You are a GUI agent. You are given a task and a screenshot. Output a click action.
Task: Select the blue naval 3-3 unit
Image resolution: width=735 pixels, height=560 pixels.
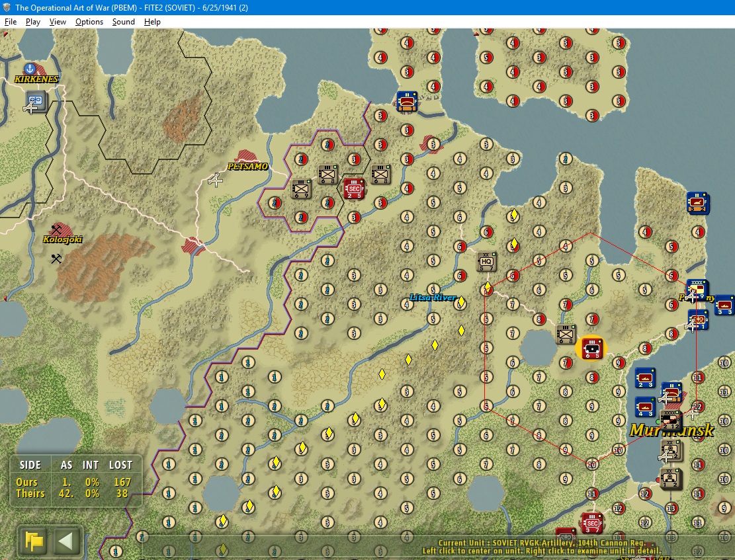(x=724, y=305)
